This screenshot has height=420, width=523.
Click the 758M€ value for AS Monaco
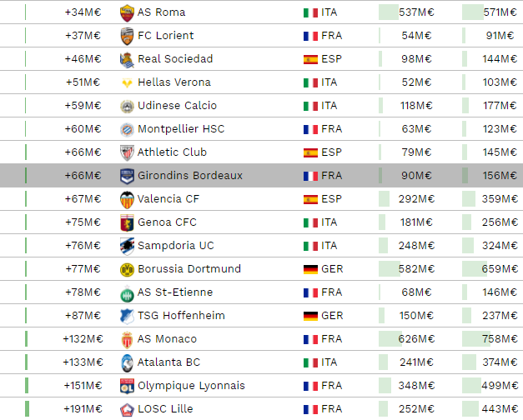(x=500, y=339)
